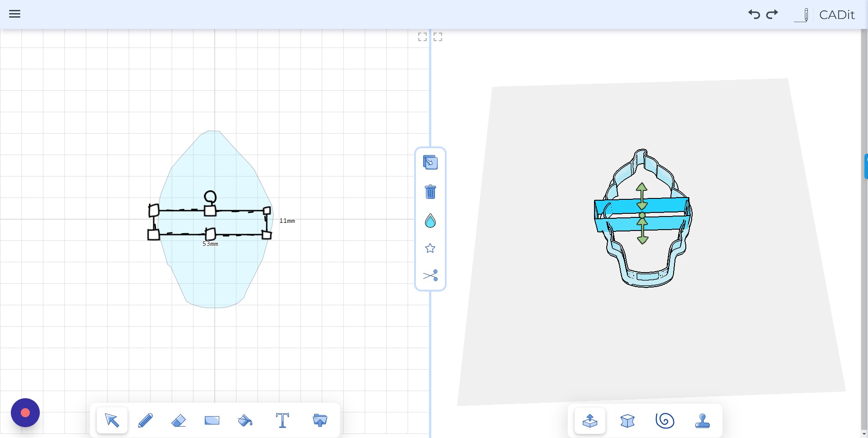The width and height of the screenshot is (868, 438).
Task: Click the rotation handle circle above rectangle
Action: pos(210,197)
